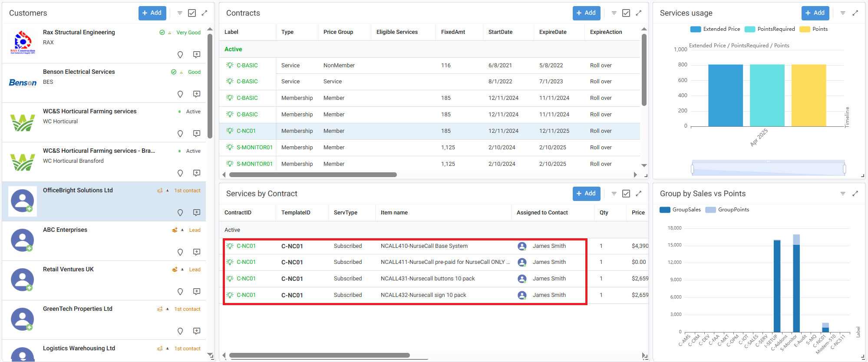
Task: Open the Group by Sales vs Points filter
Action: [843, 194]
